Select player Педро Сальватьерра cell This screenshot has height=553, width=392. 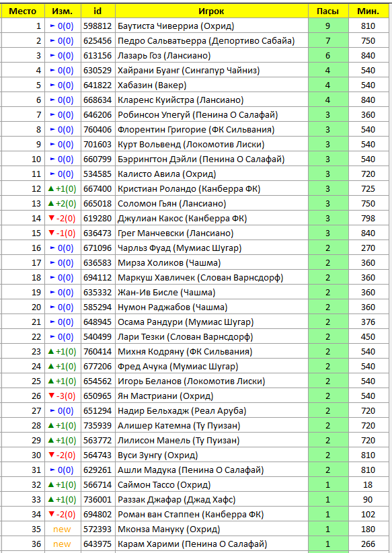[x=212, y=41]
